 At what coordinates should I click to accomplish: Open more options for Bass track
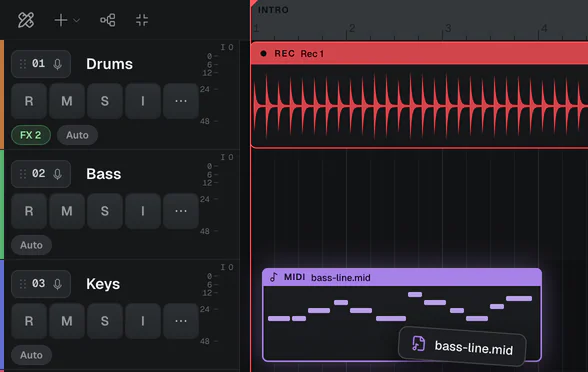[x=181, y=211]
